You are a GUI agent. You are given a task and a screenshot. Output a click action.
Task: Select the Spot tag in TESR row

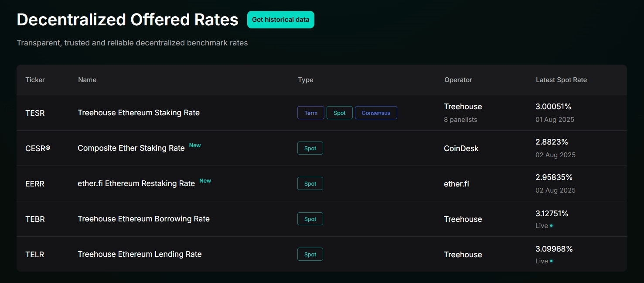340,113
